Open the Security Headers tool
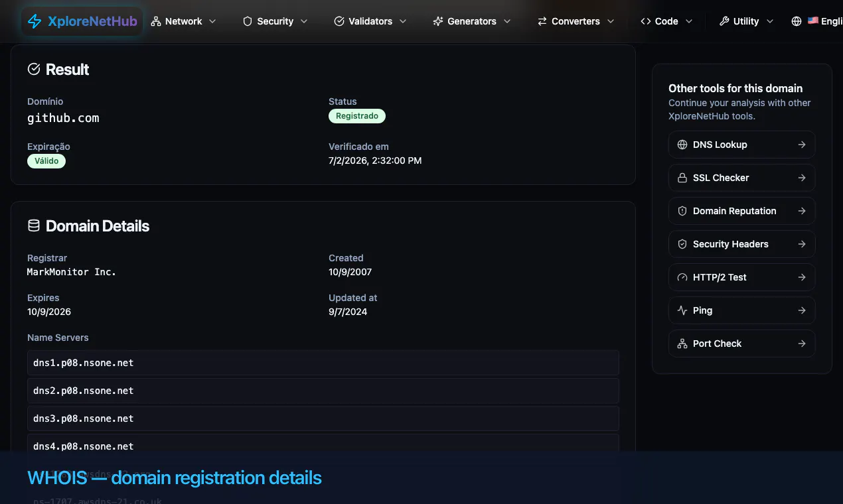This screenshot has width=843, height=504. [x=742, y=244]
